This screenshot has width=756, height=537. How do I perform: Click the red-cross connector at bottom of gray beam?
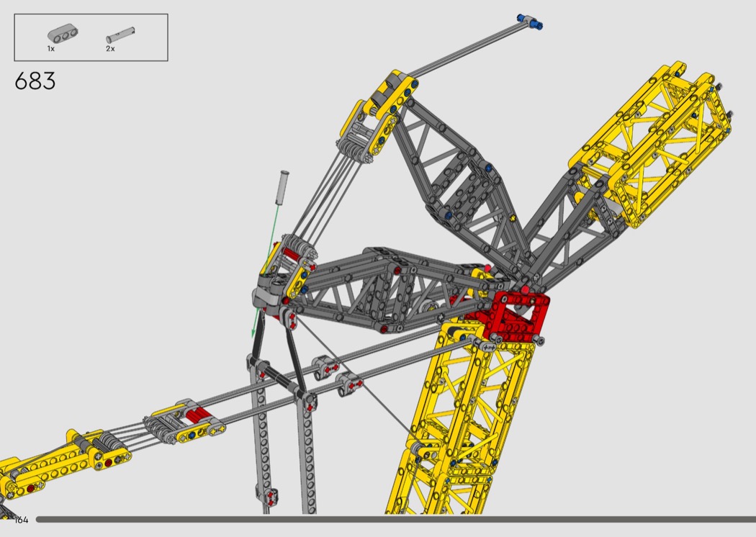tap(270, 497)
